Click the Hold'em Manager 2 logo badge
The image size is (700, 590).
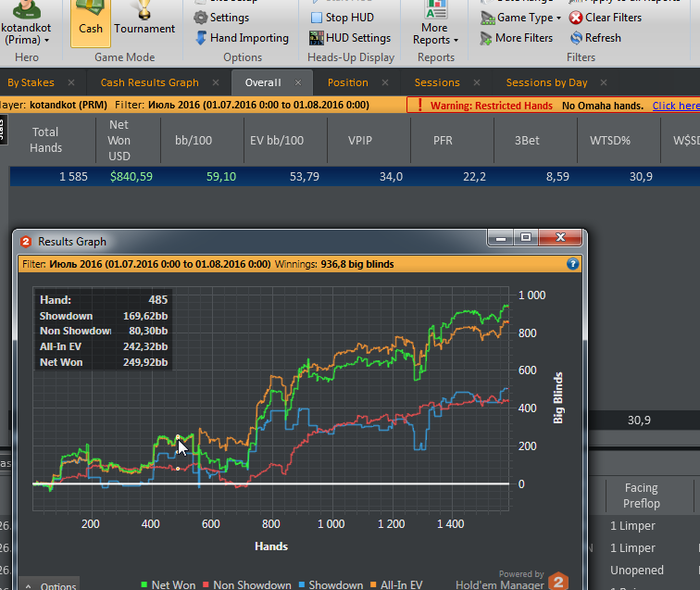click(x=558, y=581)
